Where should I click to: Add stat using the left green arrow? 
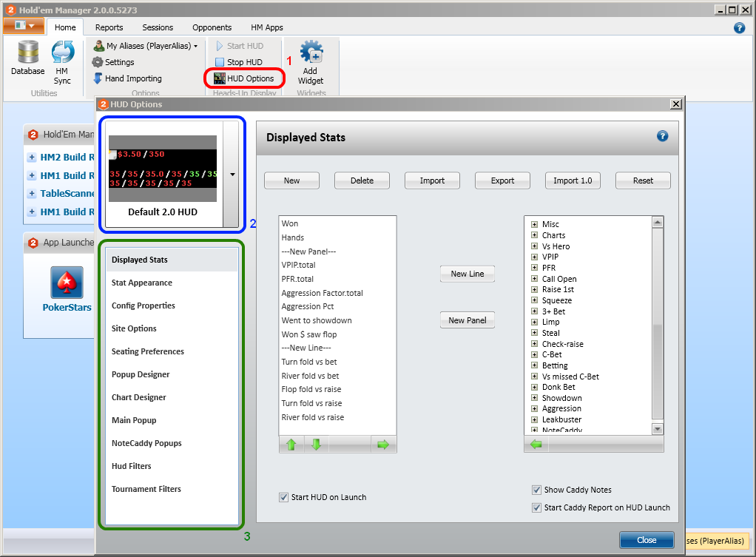[536, 445]
